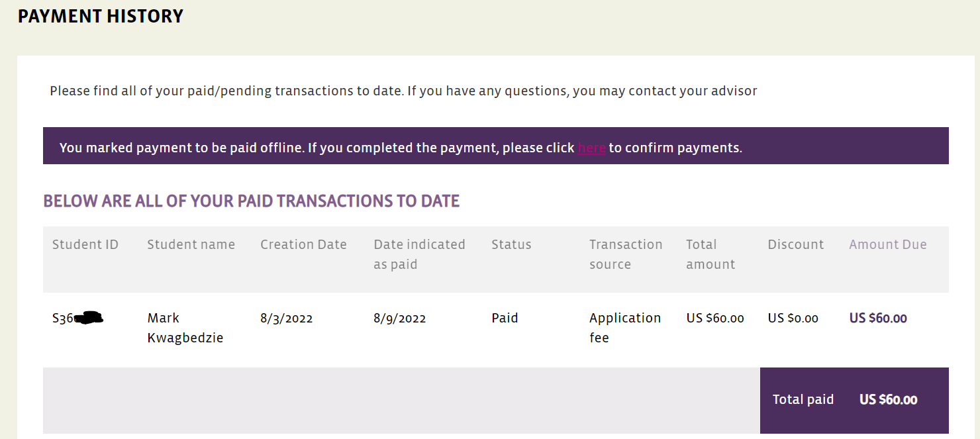Viewport: 980px width, 439px height.
Task: Click the Discount column header
Action: click(x=795, y=244)
